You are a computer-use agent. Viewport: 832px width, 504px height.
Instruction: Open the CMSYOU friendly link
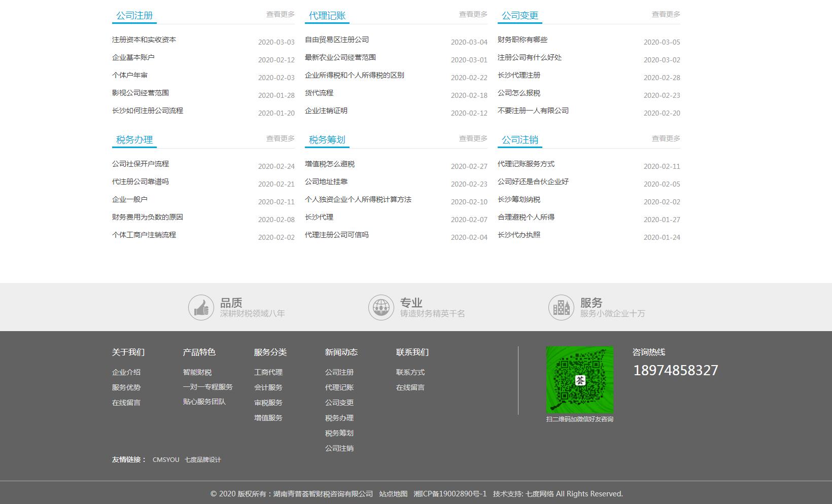tap(166, 460)
